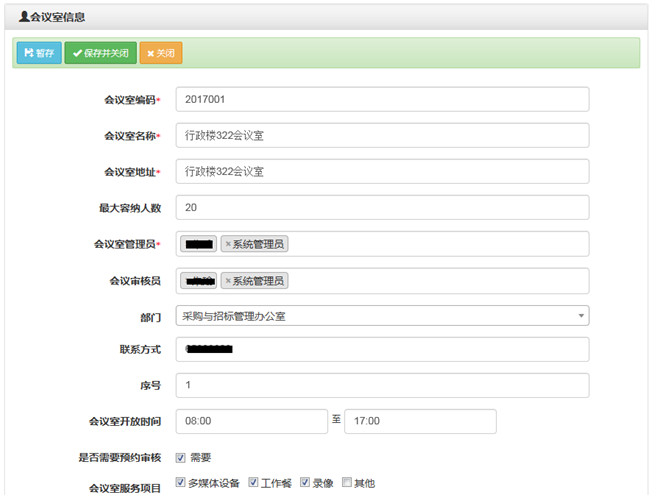Click the 会议室编码 input field
The width and height of the screenshot is (657, 497).
tap(381, 99)
